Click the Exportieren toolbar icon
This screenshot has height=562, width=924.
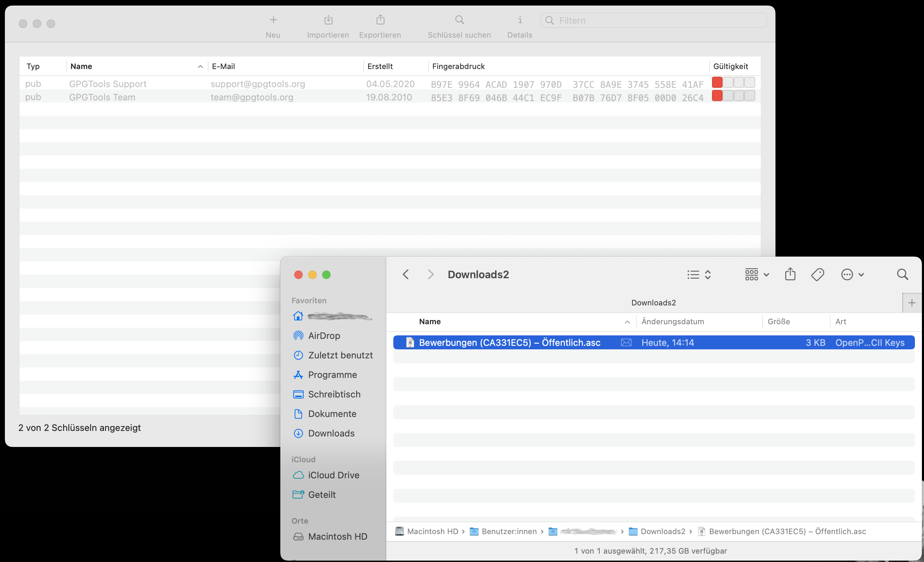point(380,20)
